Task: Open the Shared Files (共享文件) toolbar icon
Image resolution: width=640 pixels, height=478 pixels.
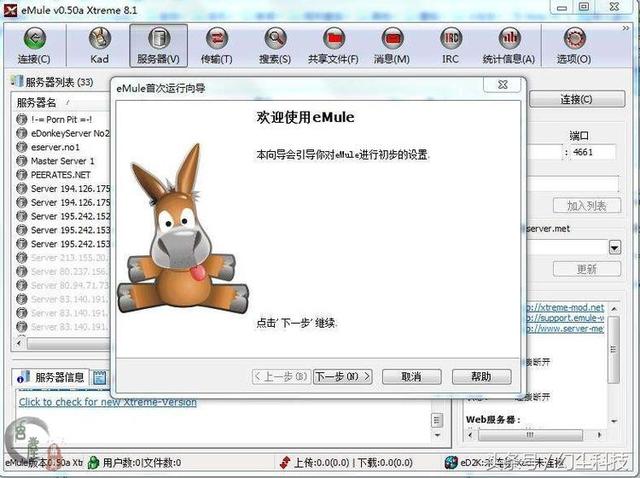Action: pyautogui.click(x=333, y=45)
